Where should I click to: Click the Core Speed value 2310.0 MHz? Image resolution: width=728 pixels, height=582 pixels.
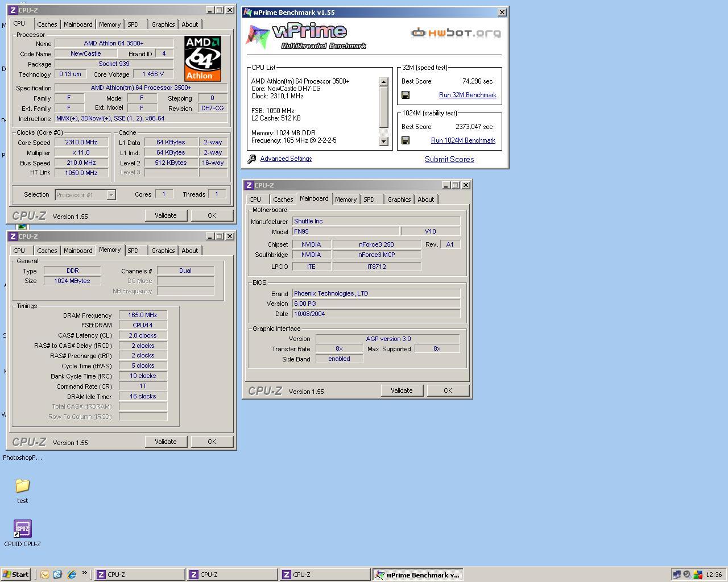[x=81, y=143]
